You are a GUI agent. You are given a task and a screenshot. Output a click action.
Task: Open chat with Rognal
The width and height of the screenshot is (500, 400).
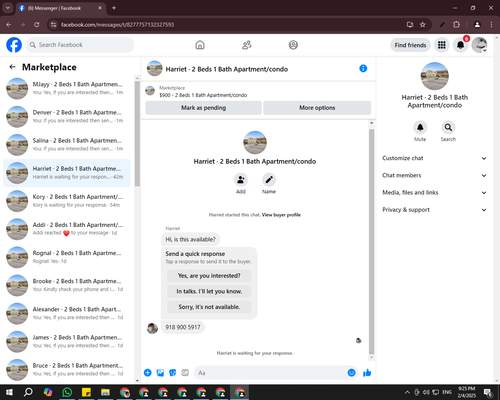[x=67, y=257]
